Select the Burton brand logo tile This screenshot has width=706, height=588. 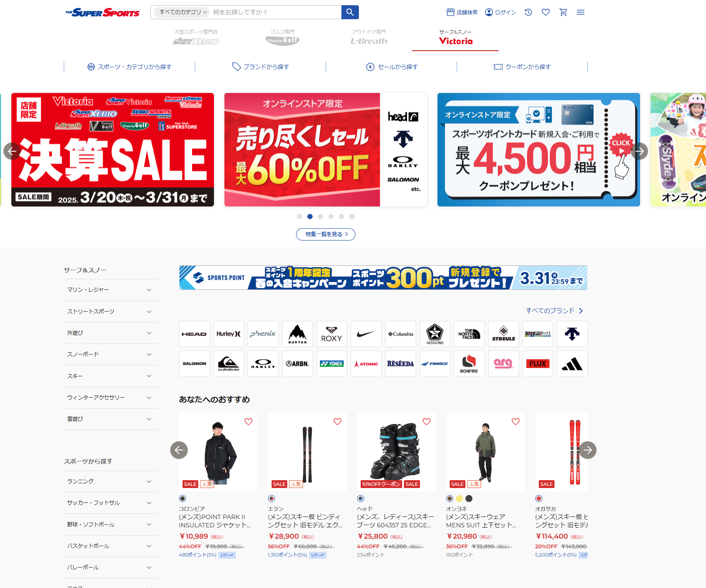pyautogui.click(x=297, y=334)
